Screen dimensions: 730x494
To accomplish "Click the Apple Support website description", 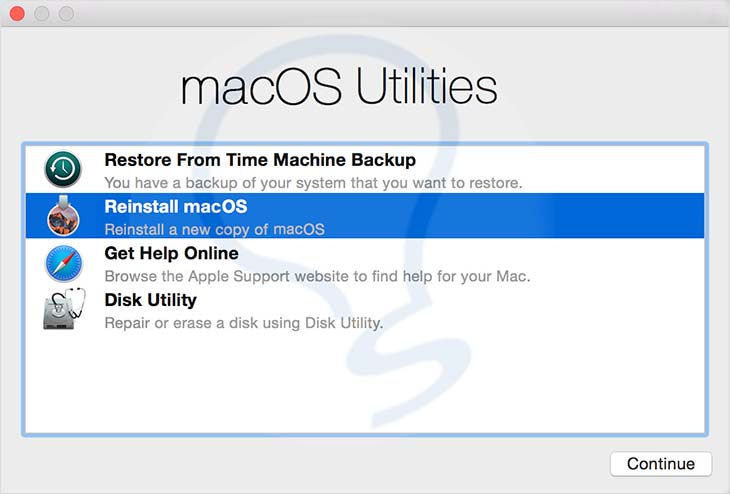I will click(x=317, y=276).
